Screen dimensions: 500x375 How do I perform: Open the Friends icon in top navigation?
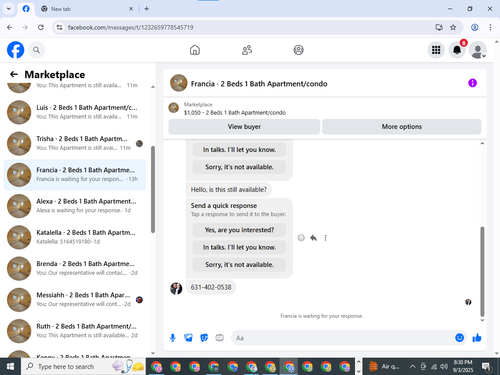[247, 50]
